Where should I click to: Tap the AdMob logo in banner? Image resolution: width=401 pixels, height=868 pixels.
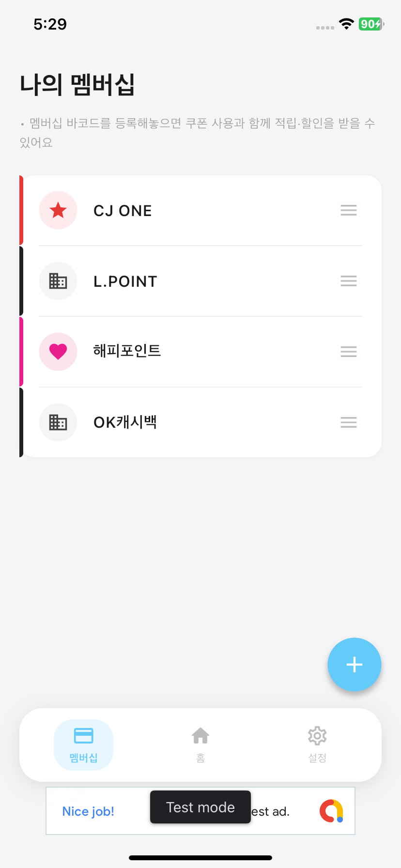pos(331,811)
